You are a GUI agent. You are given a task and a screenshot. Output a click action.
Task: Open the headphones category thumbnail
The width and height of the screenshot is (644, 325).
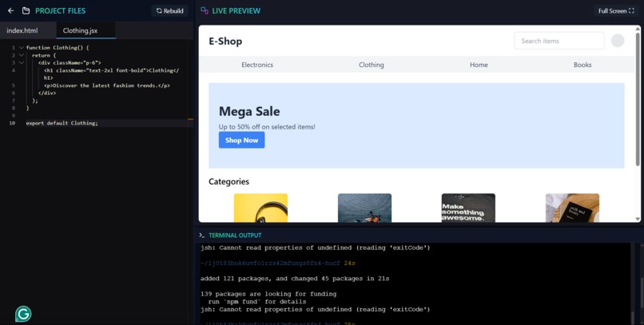pos(260,208)
